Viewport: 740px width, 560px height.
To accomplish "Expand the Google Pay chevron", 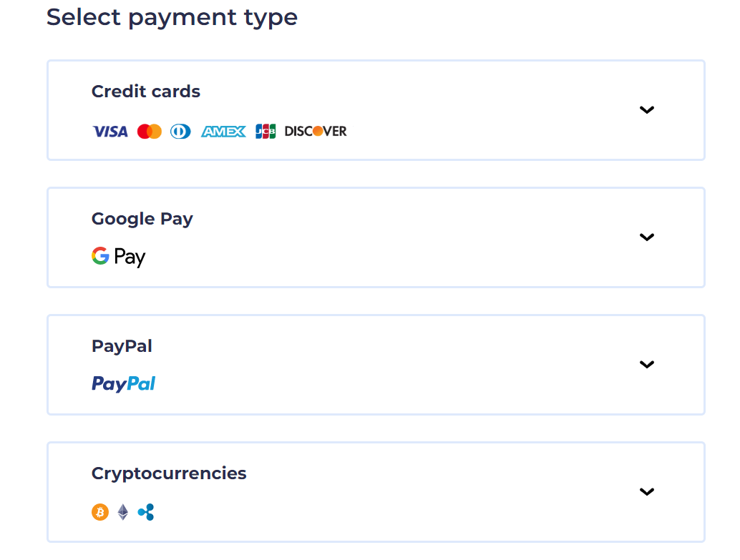I will 647,237.
